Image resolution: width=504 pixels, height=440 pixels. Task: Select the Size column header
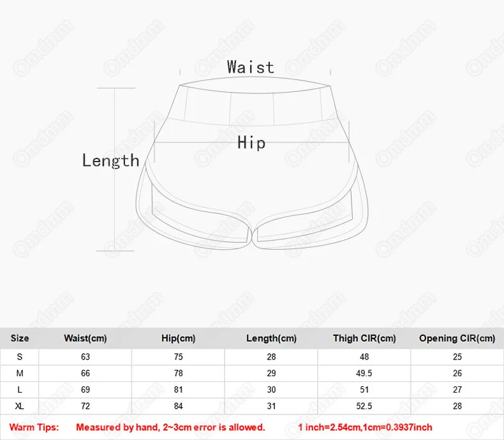20,338
